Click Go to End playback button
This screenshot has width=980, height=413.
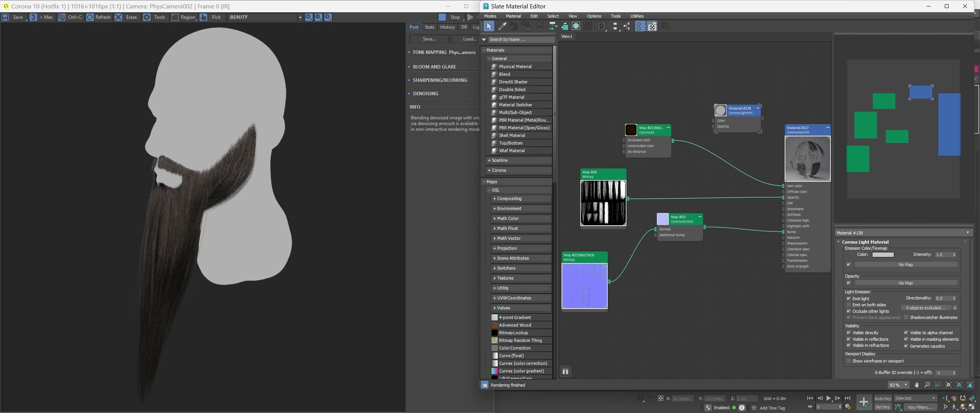847,398
